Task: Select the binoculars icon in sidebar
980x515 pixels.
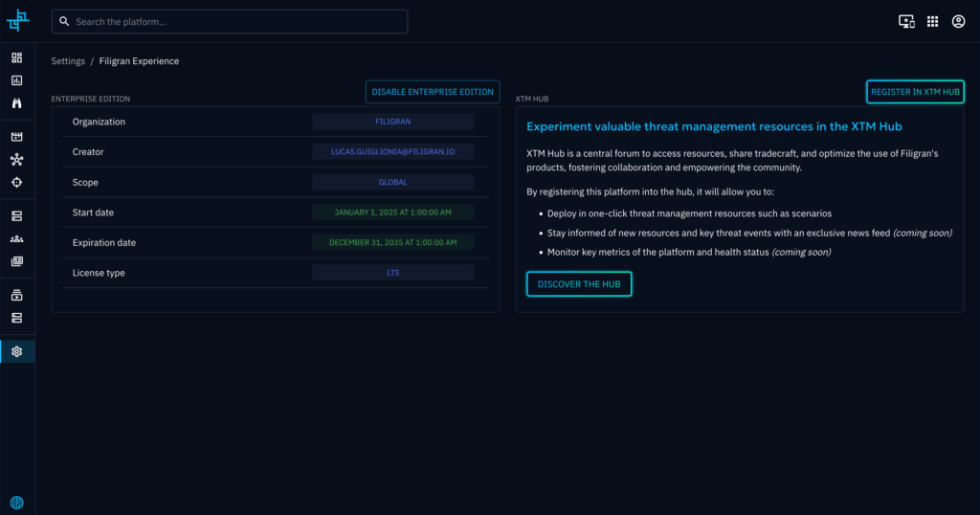Action: (x=16, y=103)
